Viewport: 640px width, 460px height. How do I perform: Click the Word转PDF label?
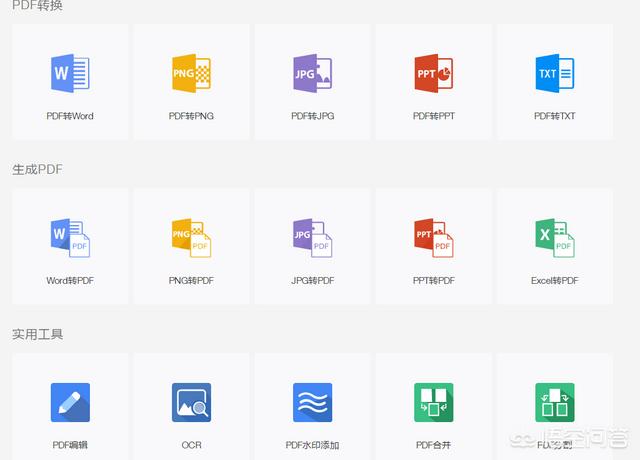tap(70, 280)
